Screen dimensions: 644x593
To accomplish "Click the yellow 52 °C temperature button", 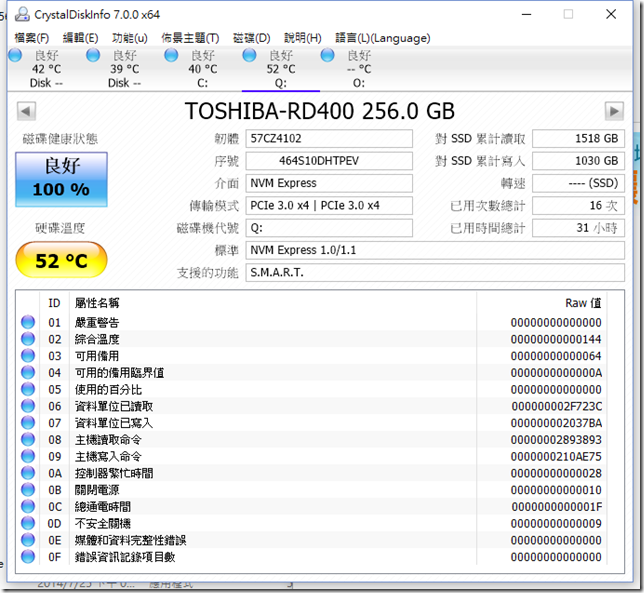I will tap(61, 260).
